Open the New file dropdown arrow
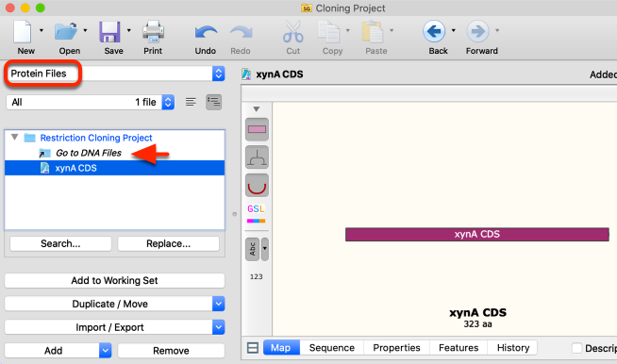Viewport: 617px width, 364px height. 42,30
